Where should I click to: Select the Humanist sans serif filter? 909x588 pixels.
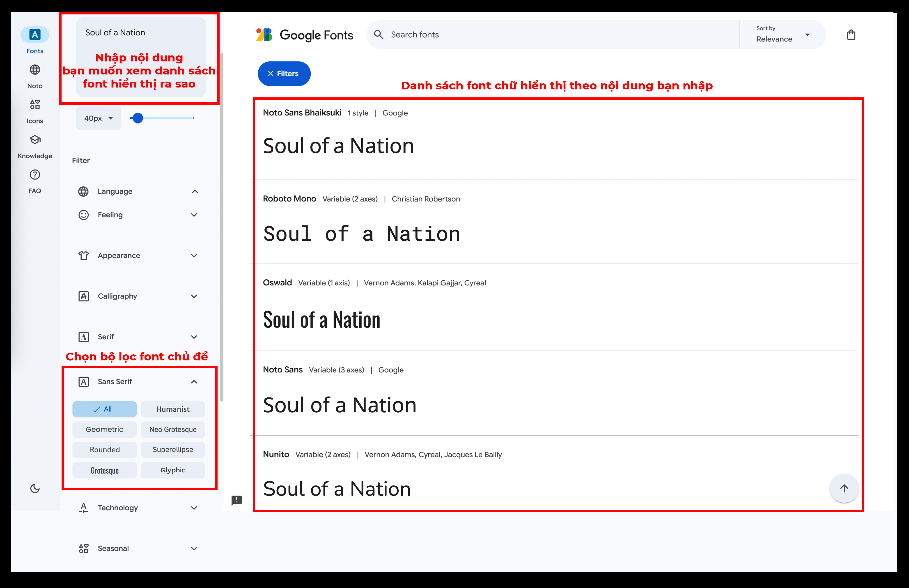pos(172,409)
